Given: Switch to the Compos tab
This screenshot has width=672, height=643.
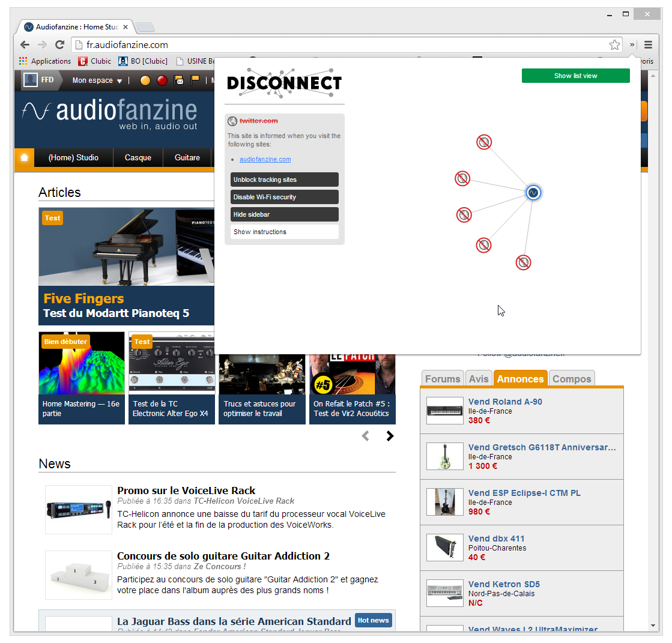Looking at the screenshot, I should [572, 379].
